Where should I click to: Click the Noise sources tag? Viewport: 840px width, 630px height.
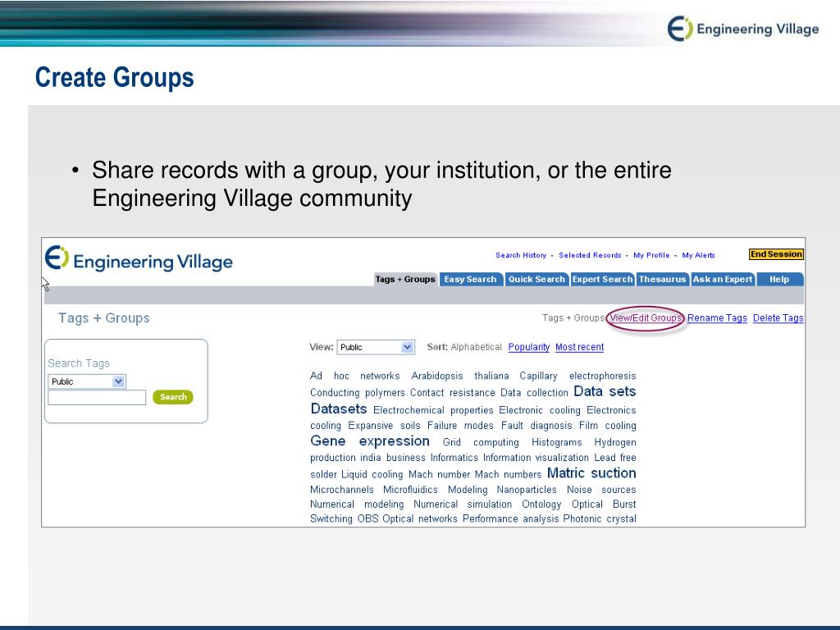click(x=601, y=490)
